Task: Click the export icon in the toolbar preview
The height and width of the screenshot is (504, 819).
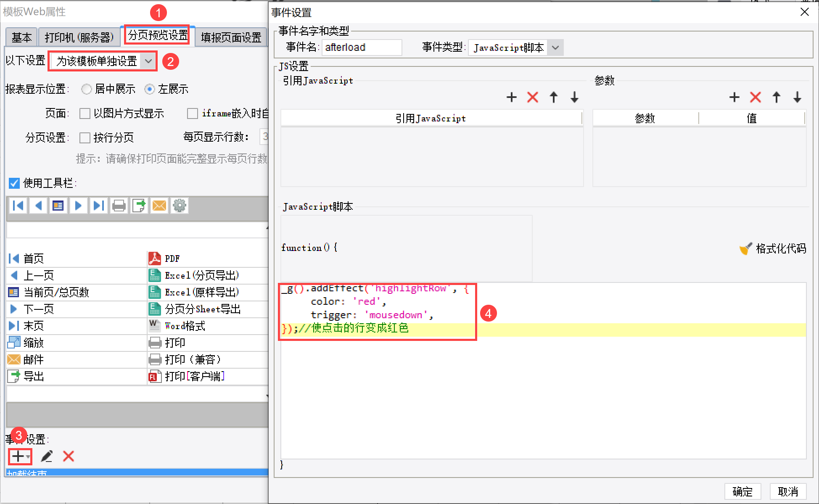Action: coord(139,206)
